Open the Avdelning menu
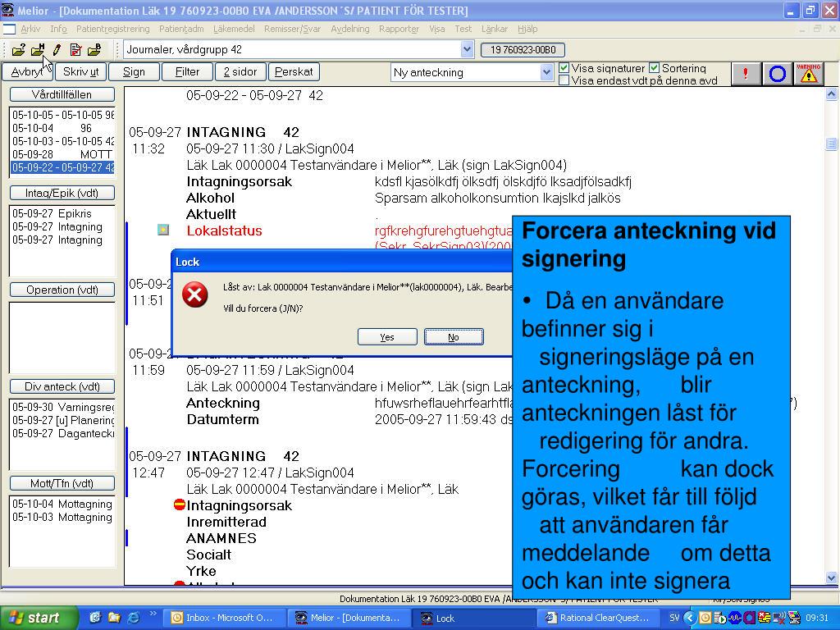Image resolution: width=840 pixels, height=630 pixels. click(349, 29)
